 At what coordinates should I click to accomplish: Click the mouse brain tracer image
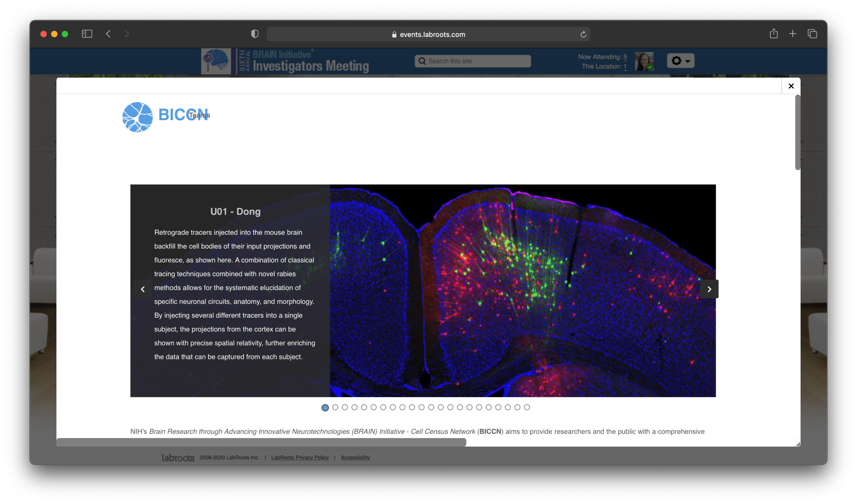point(522,291)
